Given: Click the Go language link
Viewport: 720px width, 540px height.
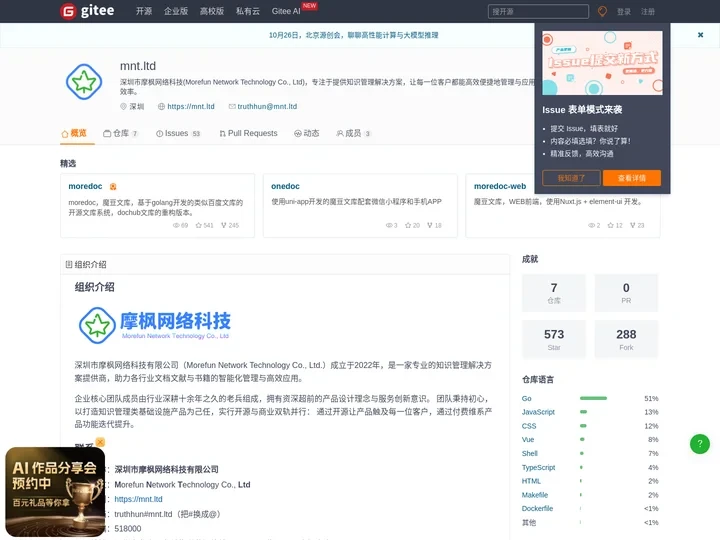Looking at the screenshot, I should pyautogui.click(x=527, y=399).
